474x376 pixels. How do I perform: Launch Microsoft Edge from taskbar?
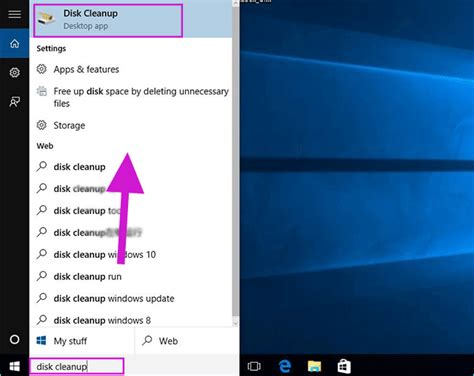point(284,366)
